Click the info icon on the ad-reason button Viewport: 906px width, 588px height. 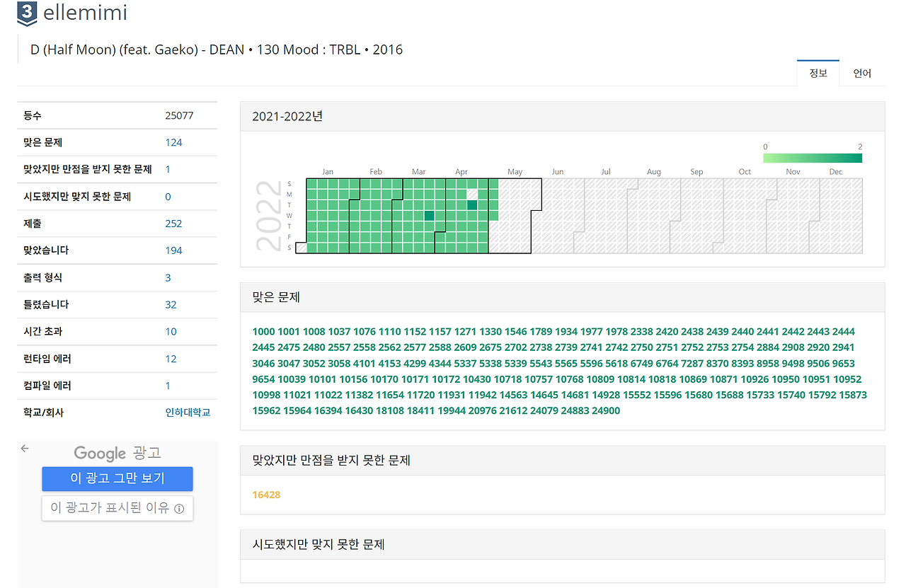coord(179,508)
